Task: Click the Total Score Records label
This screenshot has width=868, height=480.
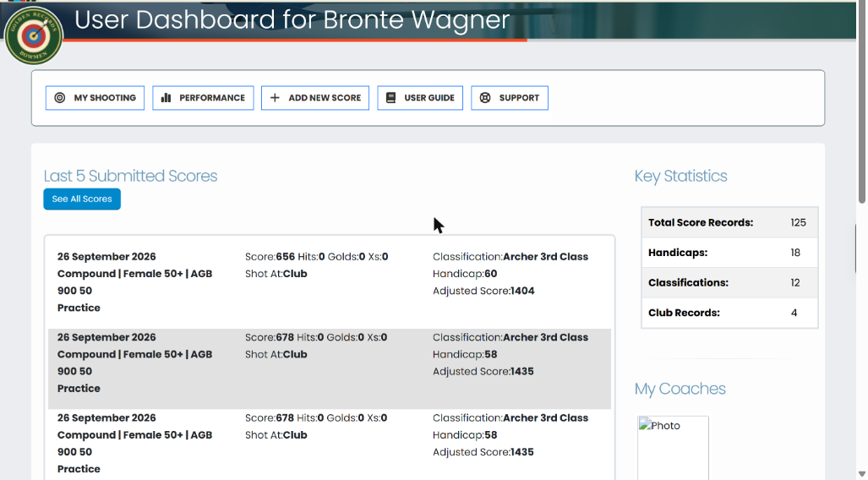Action: (701, 222)
